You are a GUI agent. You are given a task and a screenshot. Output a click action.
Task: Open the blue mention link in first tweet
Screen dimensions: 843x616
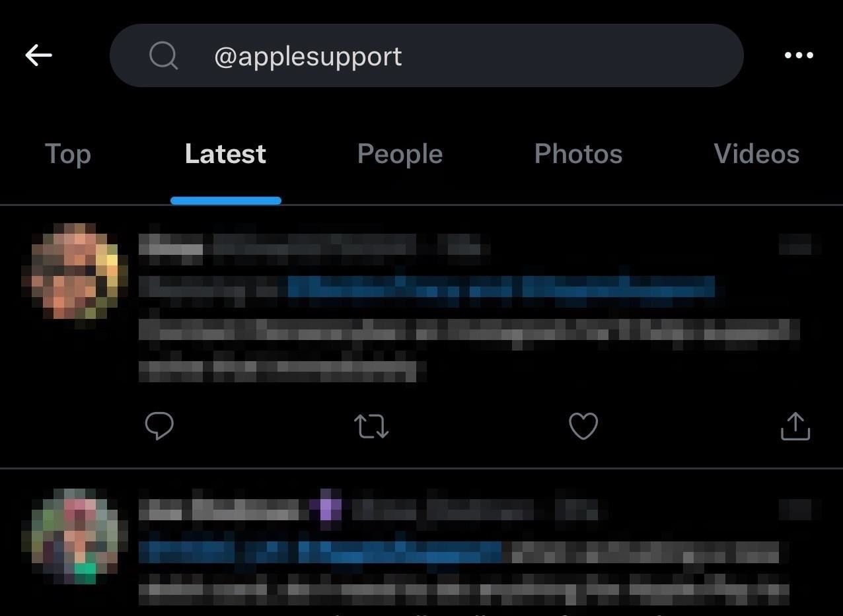[501, 288]
